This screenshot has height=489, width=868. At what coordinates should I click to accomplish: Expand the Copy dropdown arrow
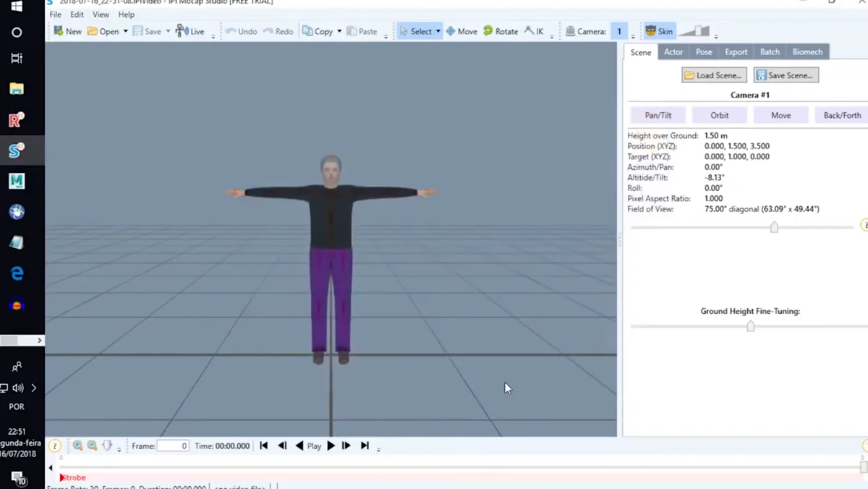tap(339, 31)
